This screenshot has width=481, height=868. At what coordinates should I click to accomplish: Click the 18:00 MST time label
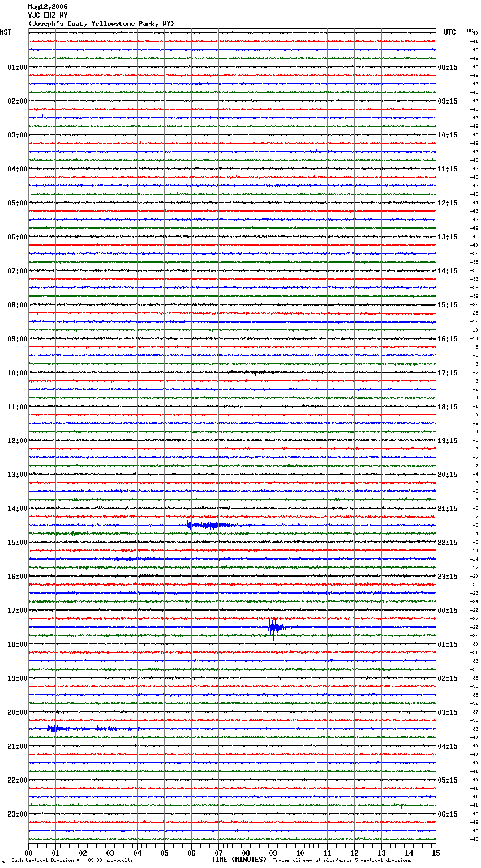[17, 644]
